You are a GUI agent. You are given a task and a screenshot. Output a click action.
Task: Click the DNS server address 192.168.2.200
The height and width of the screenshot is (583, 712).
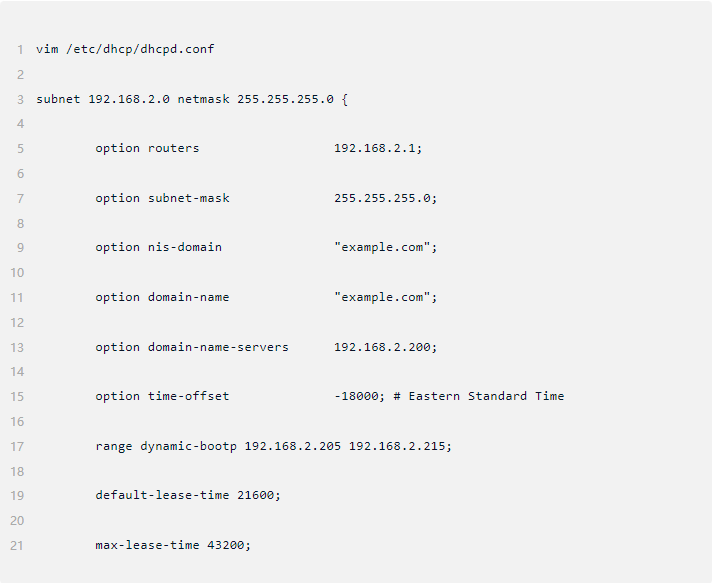click(x=385, y=347)
